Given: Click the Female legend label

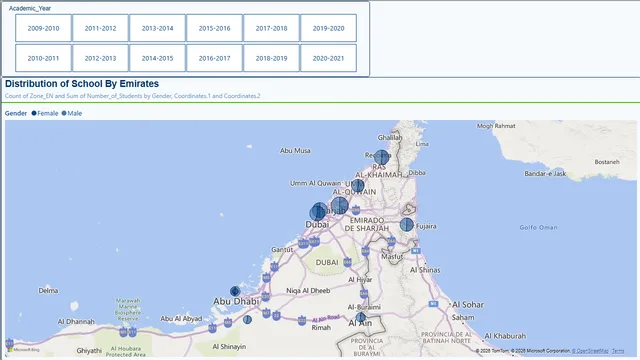Looking at the screenshot, I should pos(48,113).
